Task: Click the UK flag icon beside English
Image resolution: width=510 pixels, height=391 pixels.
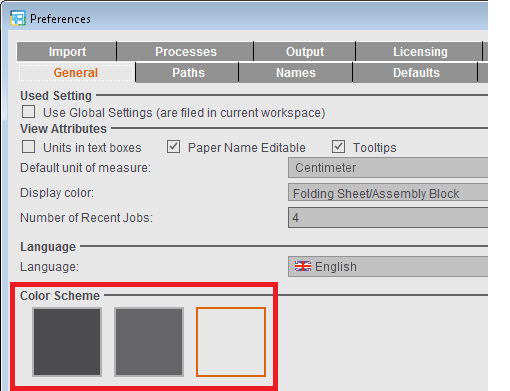Action: pyautogui.click(x=303, y=266)
